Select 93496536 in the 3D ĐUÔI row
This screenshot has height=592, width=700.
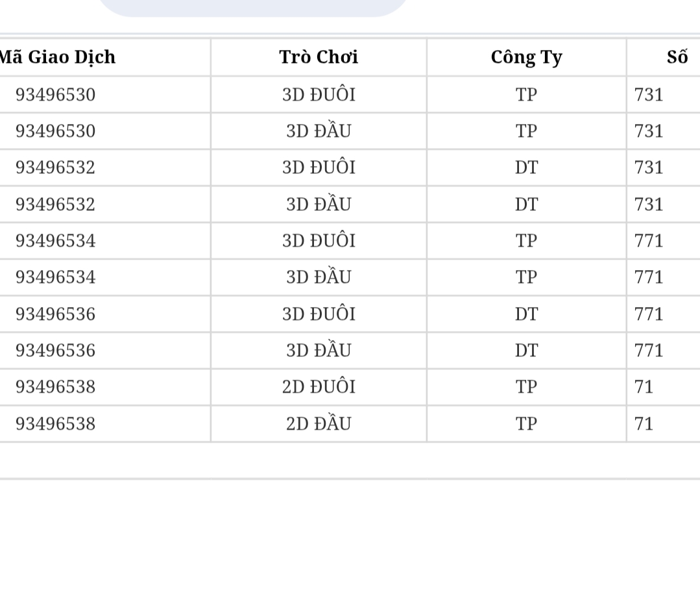(55, 314)
